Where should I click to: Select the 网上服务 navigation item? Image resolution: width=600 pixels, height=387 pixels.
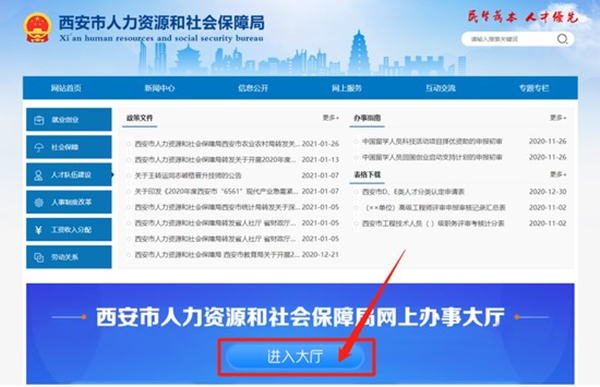(x=346, y=88)
